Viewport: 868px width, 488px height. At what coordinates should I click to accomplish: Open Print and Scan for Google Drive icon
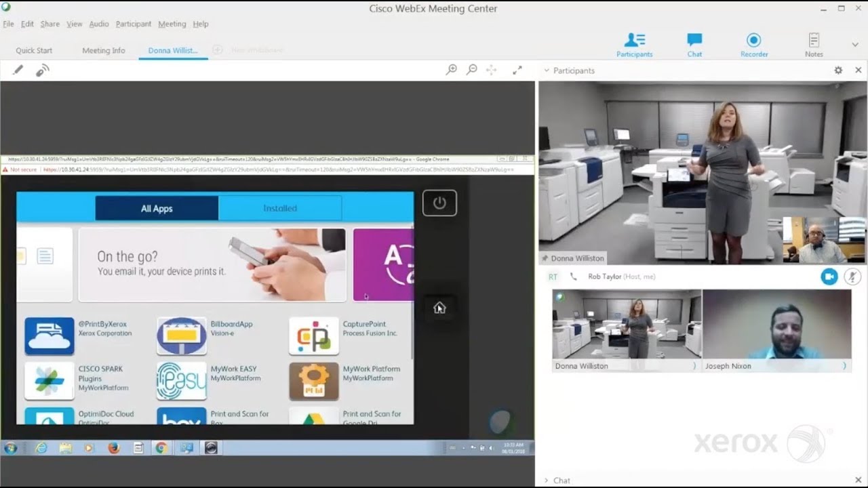pos(314,415)
